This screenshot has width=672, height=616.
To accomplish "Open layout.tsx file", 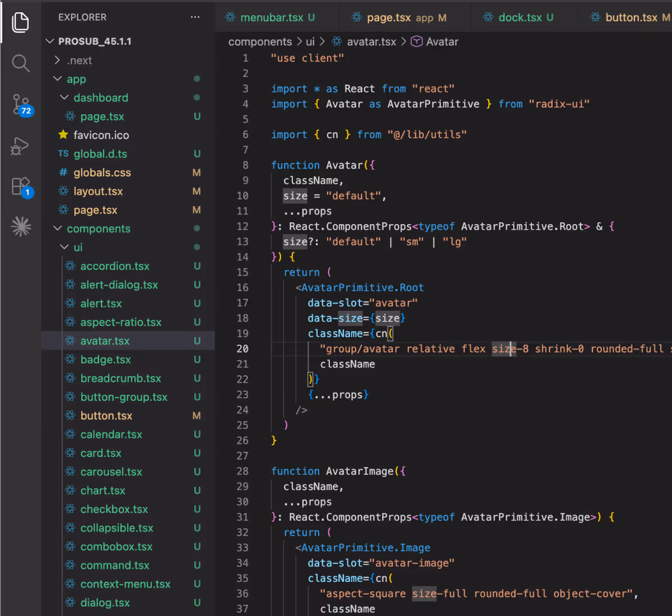I will [128, 192].
